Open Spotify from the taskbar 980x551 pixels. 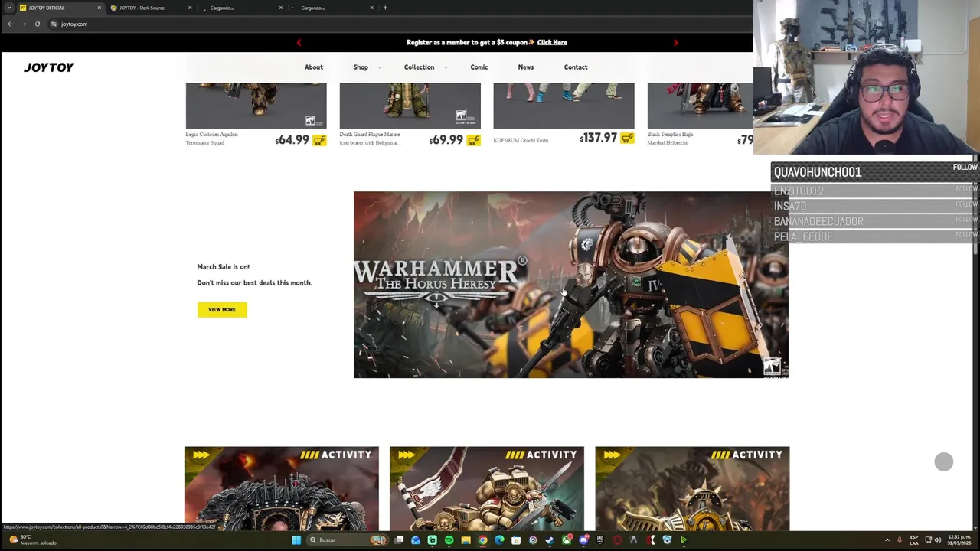(449, 540)
